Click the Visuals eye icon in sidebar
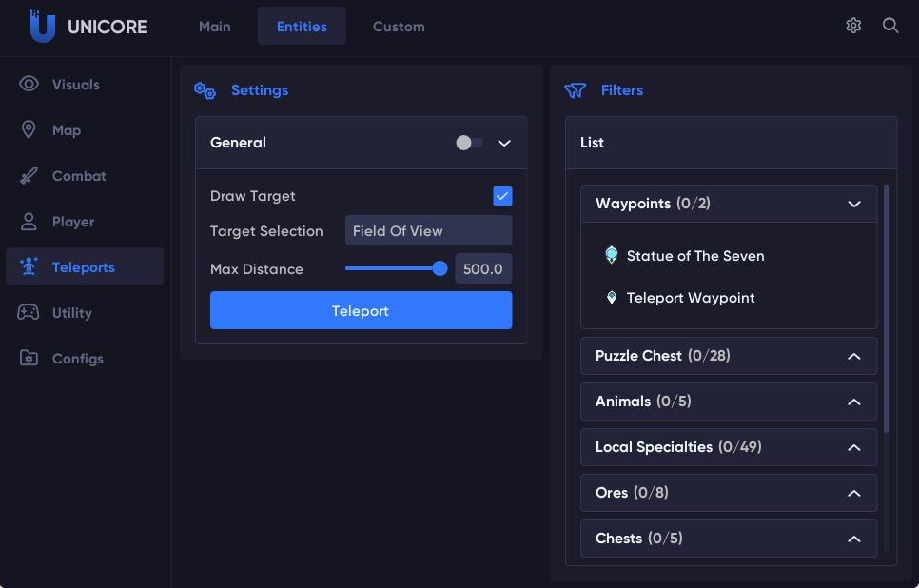 29,84
